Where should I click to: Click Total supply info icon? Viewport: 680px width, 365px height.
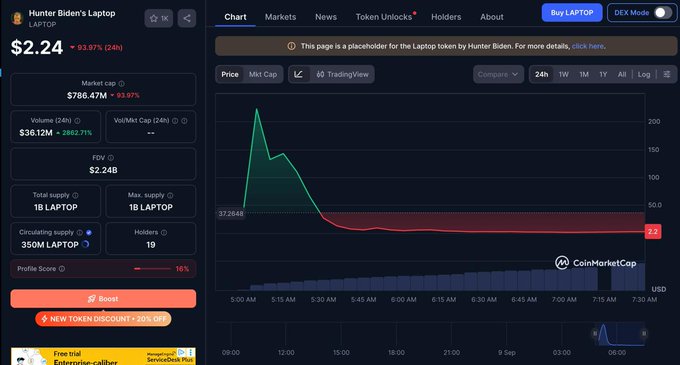click(x=75, y=195)
